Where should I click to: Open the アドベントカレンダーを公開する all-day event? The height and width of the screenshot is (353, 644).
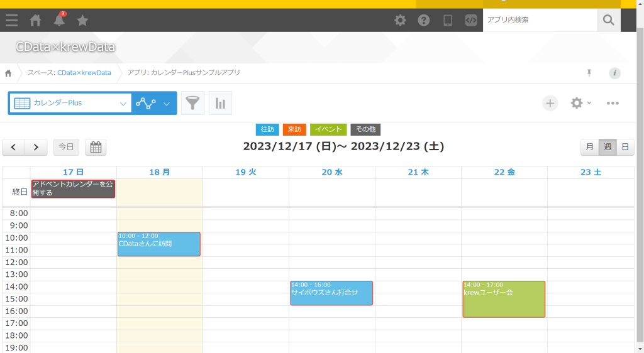pos(73,188)
